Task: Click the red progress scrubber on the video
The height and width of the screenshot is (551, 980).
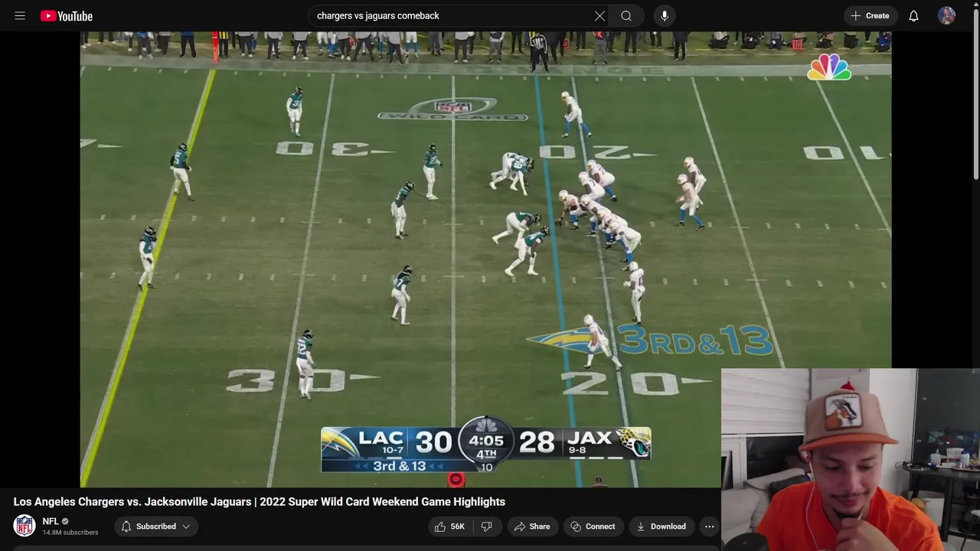Action: pos(456,479)
